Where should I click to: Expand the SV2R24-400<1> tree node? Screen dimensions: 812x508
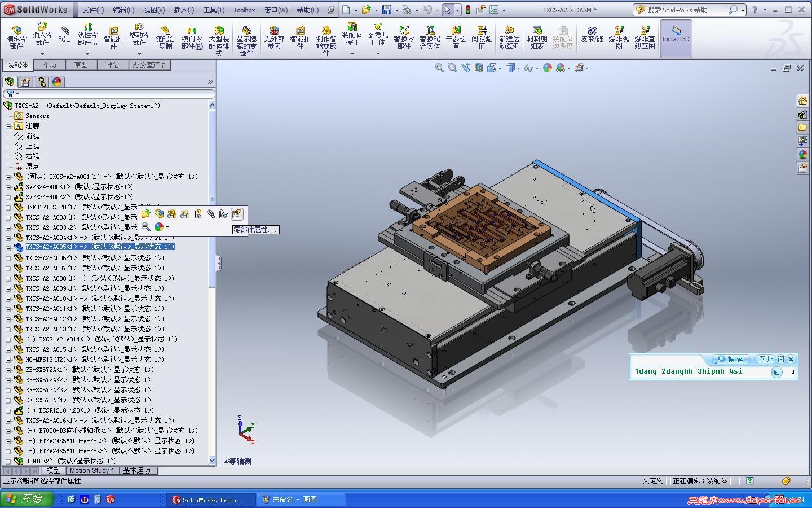tap(8, 187)
